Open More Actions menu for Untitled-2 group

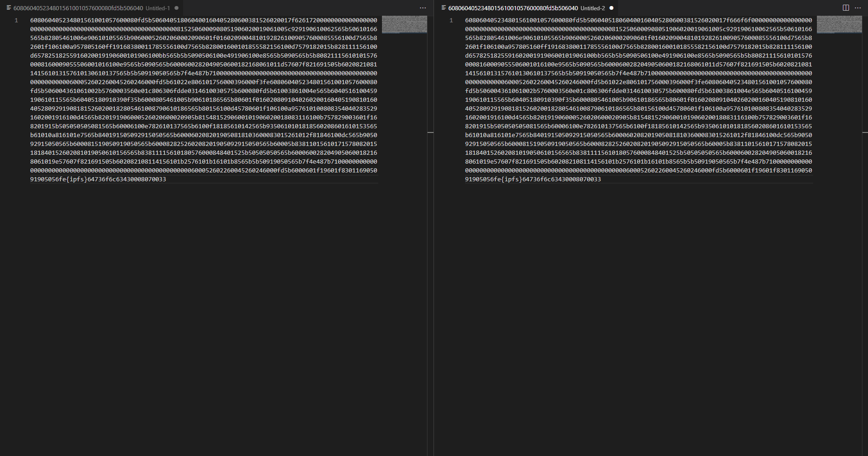coord(858,8)
